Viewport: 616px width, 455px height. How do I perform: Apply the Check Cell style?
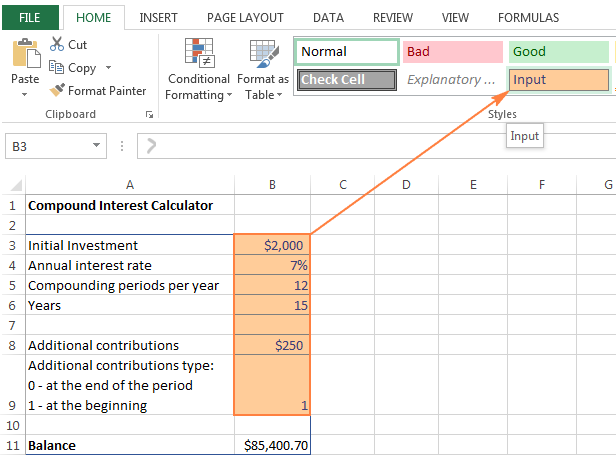(346, 80)
